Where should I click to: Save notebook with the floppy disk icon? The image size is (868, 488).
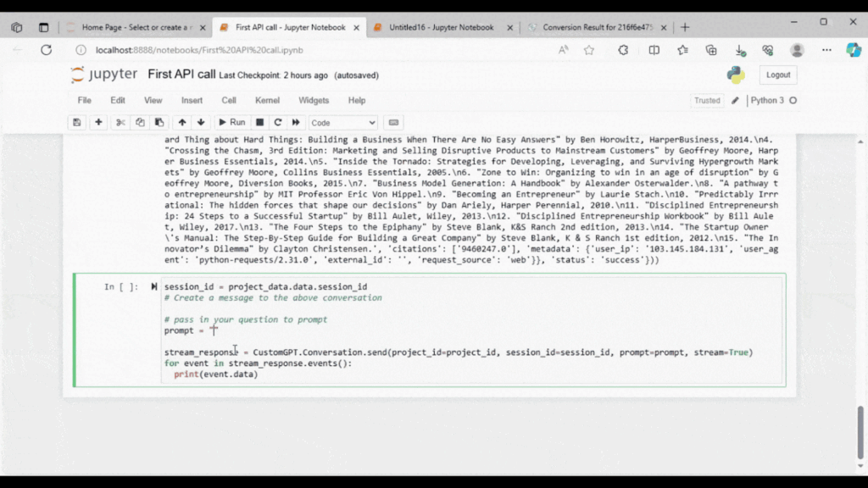77,123
